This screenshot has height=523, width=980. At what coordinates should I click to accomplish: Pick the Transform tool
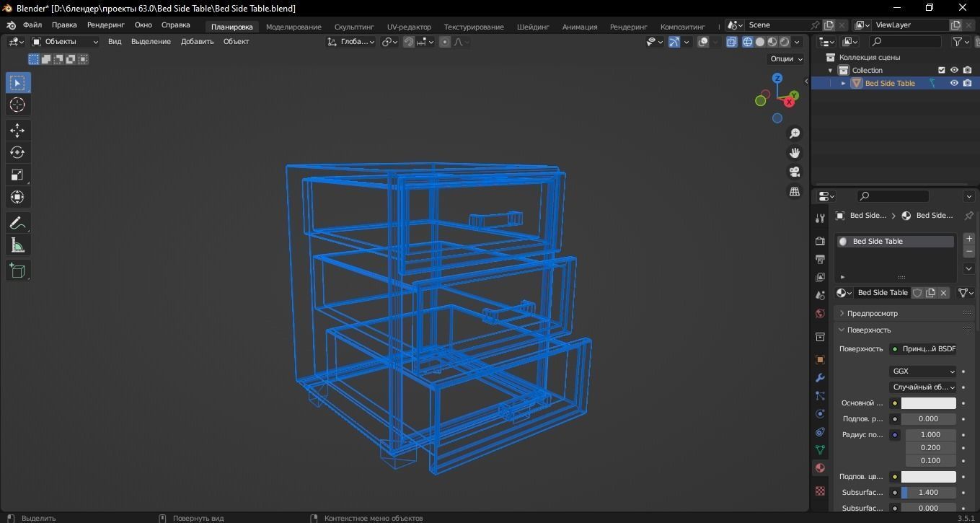[17, 198]
